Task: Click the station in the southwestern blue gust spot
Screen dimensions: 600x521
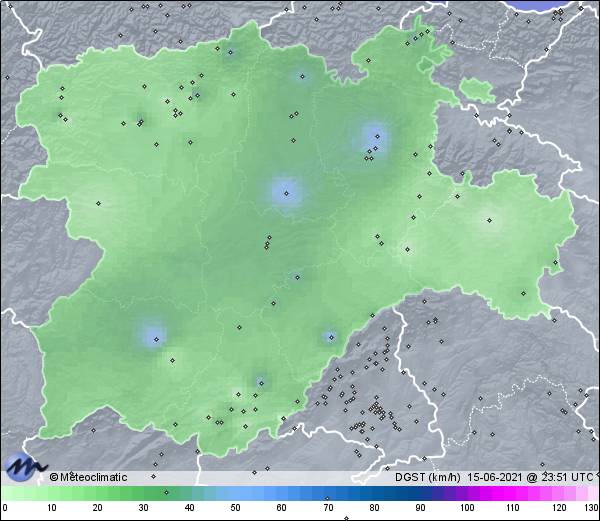Action: click(x=156, y=339)
